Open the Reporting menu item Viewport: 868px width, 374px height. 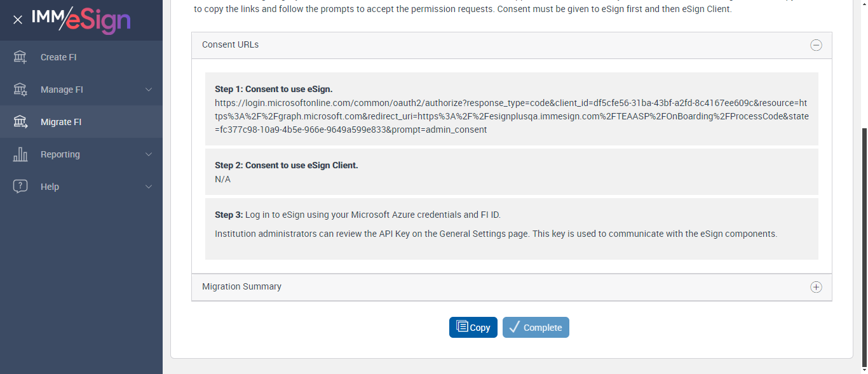tap(60, 154)
